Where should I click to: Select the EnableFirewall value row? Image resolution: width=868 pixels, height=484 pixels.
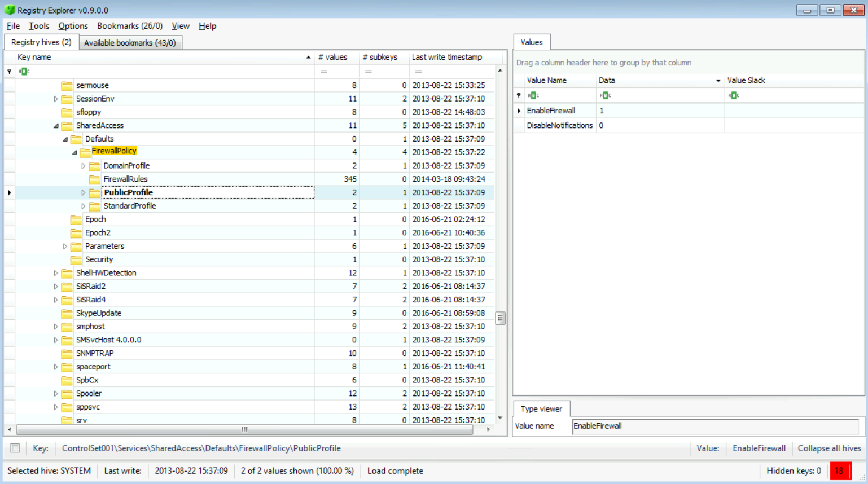click(x=689, y=111)
